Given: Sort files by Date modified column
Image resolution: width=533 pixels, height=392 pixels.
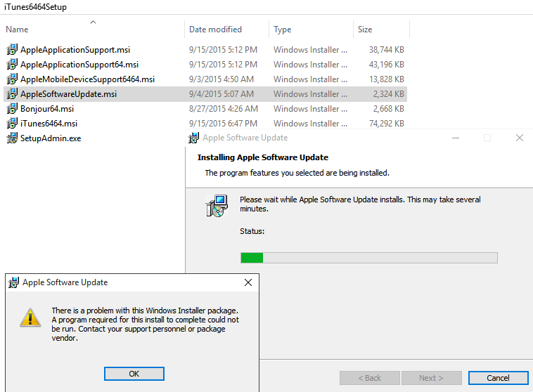Looking at the screenshot, I should coord(215,30).
